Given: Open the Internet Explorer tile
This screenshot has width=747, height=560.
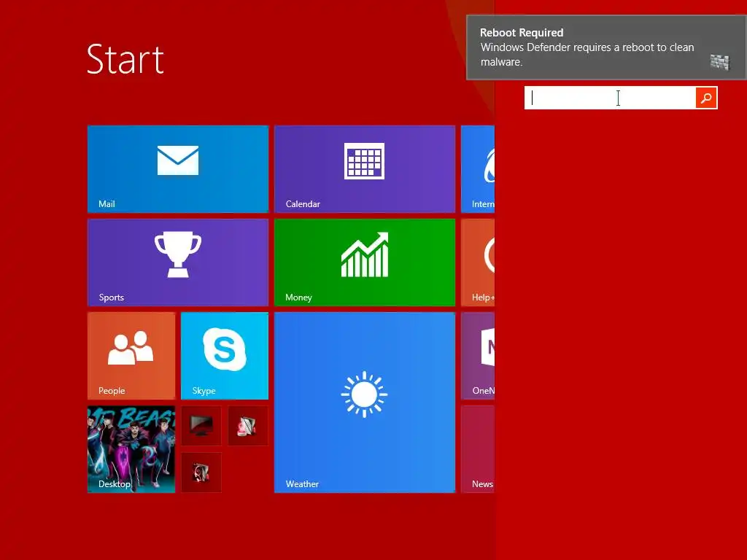Looking at the screenshot, I should [478, 168].
